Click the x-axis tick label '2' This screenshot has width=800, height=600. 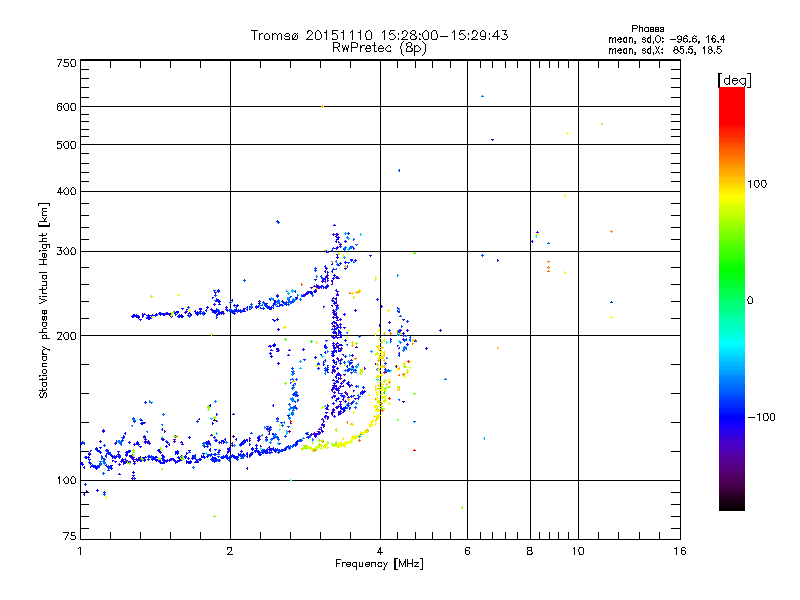(230, 551)
